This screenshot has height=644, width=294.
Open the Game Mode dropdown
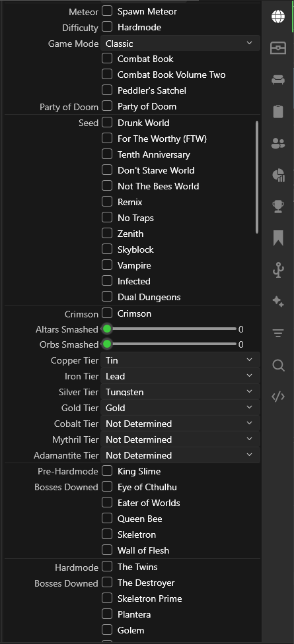point(180,43)
